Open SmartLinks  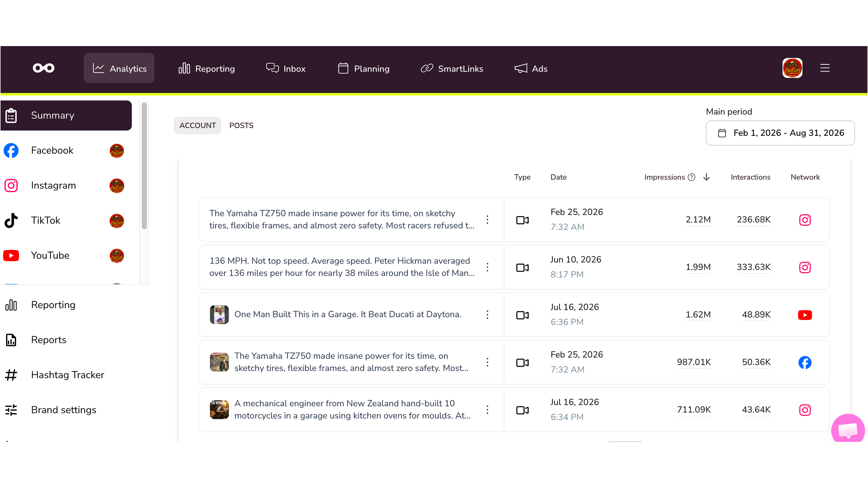(x=452, y=68)
